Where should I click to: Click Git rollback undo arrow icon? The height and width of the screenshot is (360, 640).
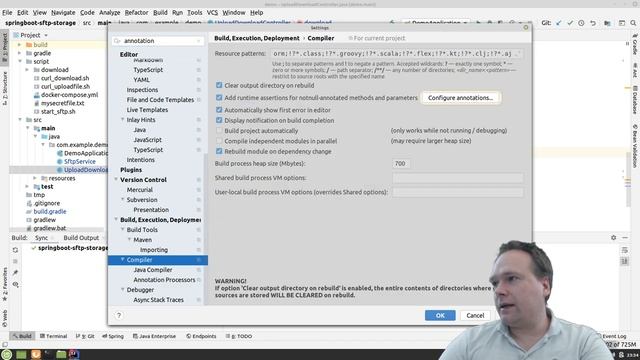click(593, 23)
